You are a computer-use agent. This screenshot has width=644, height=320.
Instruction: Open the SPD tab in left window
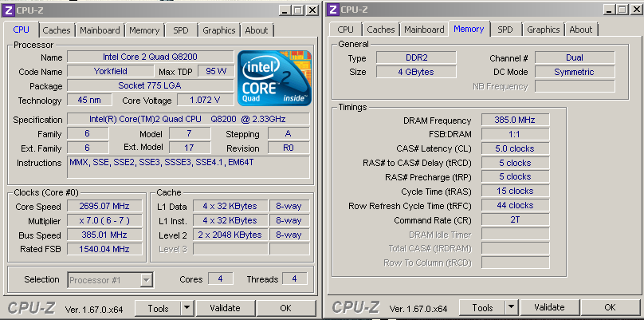coord(181,30)
